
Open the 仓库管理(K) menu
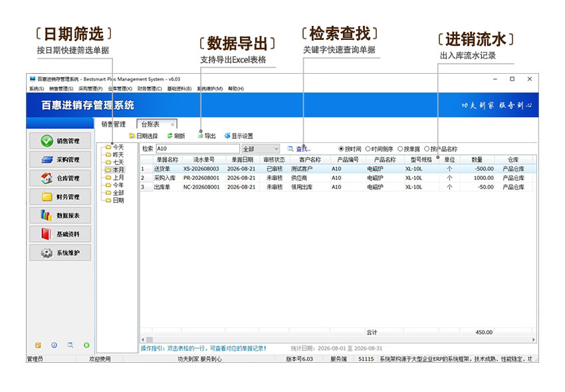120,88
